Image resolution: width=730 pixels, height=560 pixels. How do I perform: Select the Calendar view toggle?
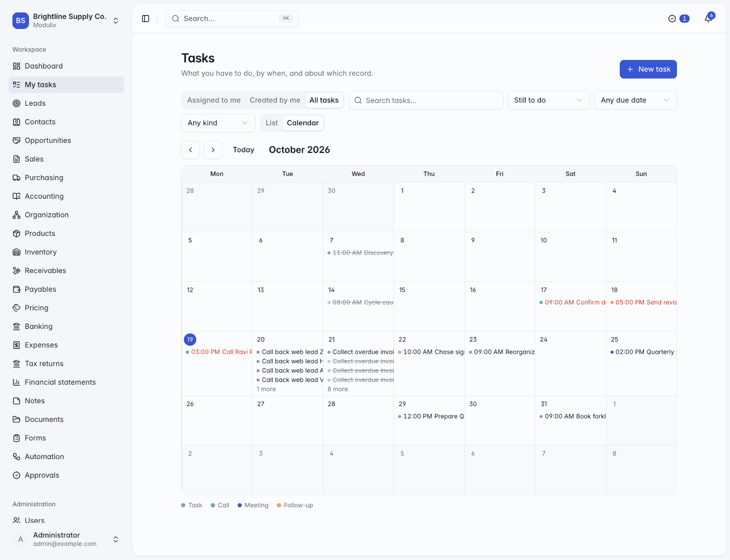(303, 123)
